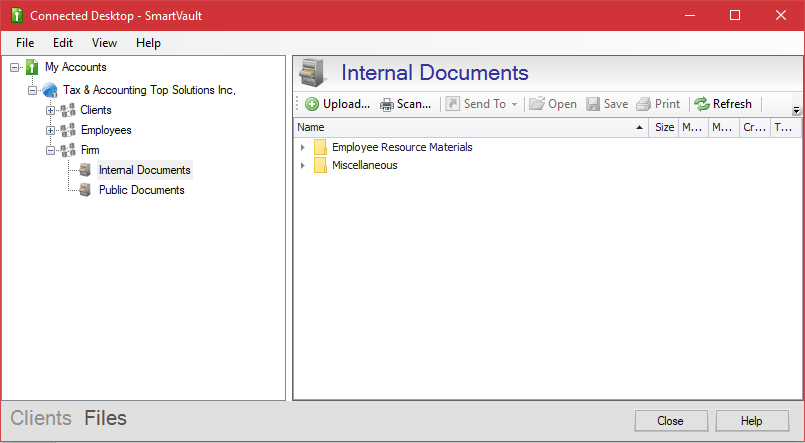Open the View menu
The image size is (805, 443).
pyautogui.click(x=104, y=43)
